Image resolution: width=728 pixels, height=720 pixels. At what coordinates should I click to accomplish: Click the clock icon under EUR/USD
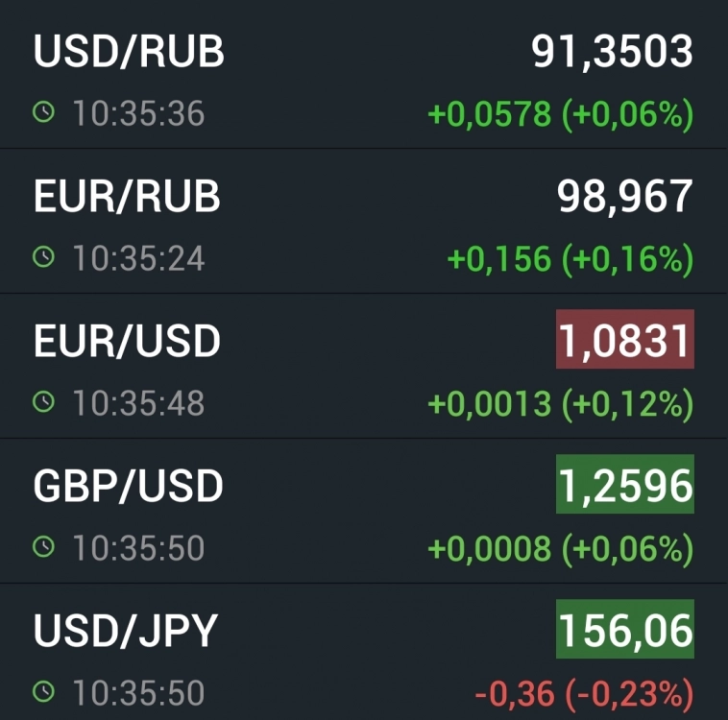coord(43,403)
